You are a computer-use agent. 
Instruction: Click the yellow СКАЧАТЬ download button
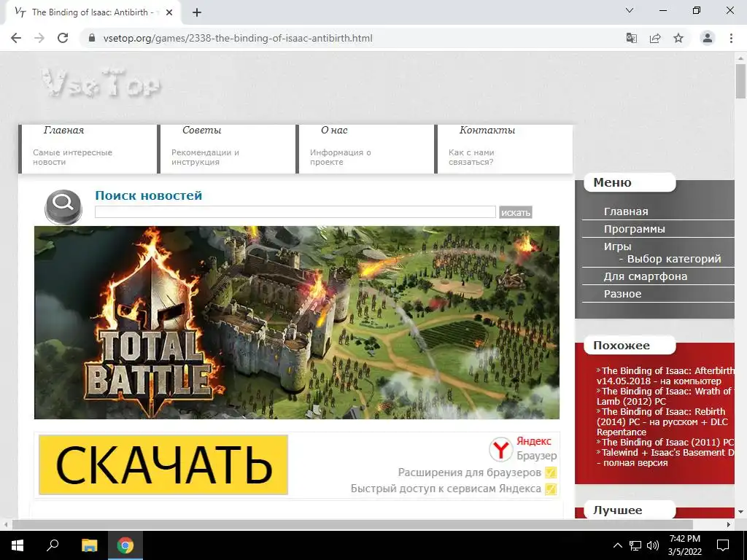point(163,464)
